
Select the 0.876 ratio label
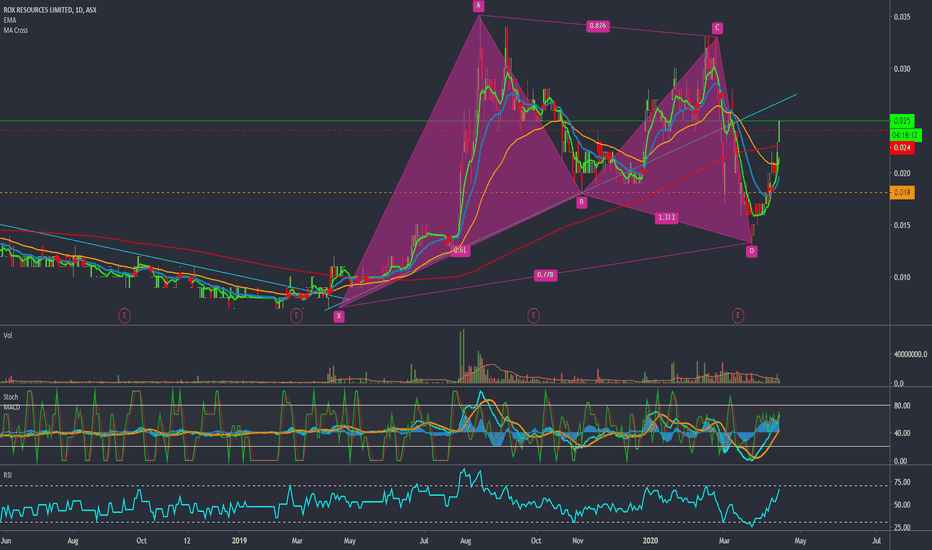[597, 26]
